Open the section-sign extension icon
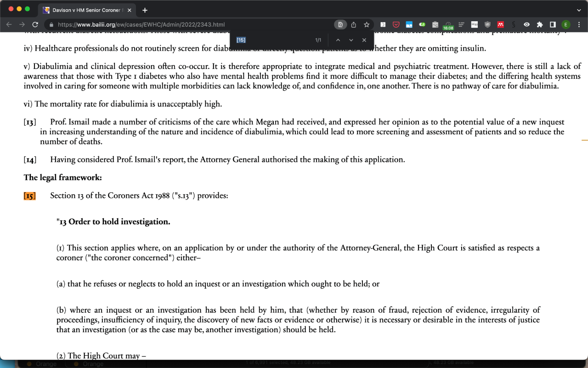The width and height of the screenshot is (588, 368). coord(514,24)
